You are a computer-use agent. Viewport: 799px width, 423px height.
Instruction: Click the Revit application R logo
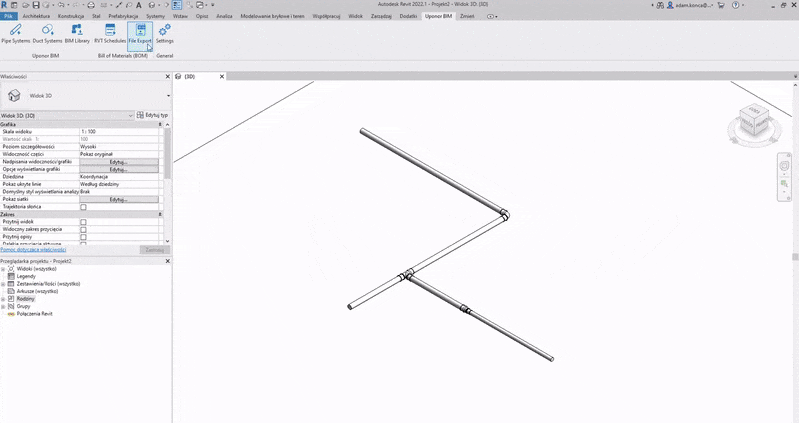pos(5,5)
